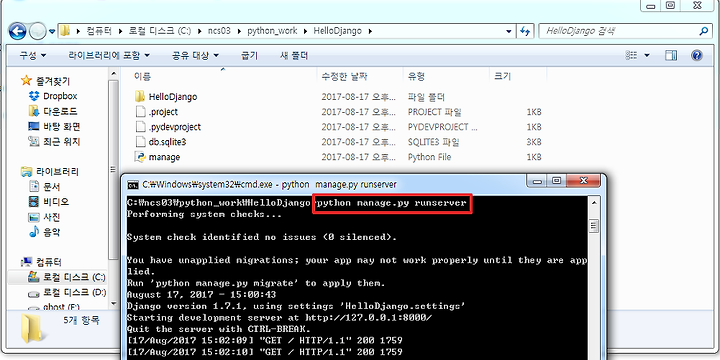Go back with the Explorer back arrow
This screenshot has height=360, width=720.
click(x=17, y=31)
